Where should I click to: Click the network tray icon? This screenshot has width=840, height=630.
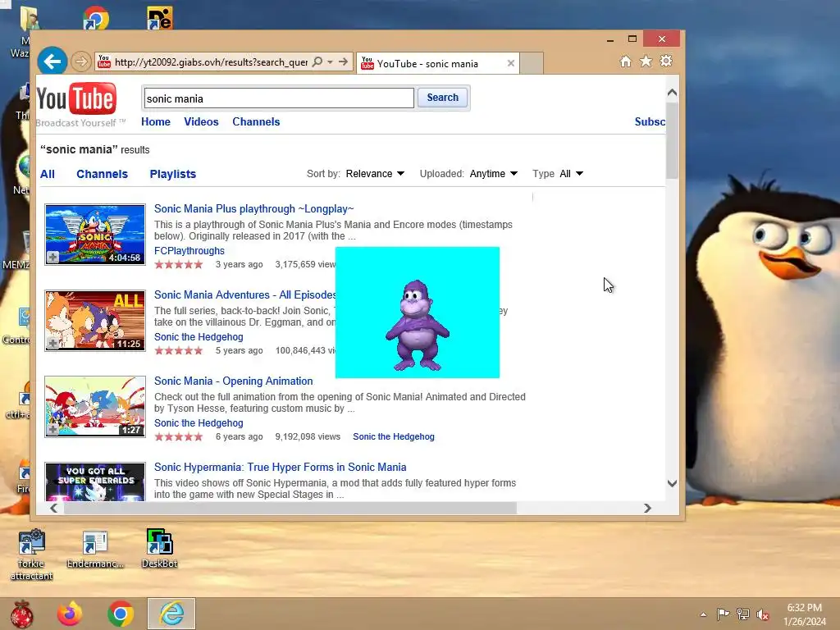[743, 614]
